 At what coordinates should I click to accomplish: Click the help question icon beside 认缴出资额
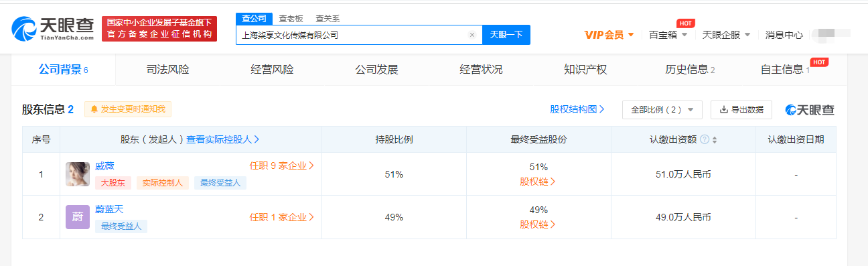705,140
